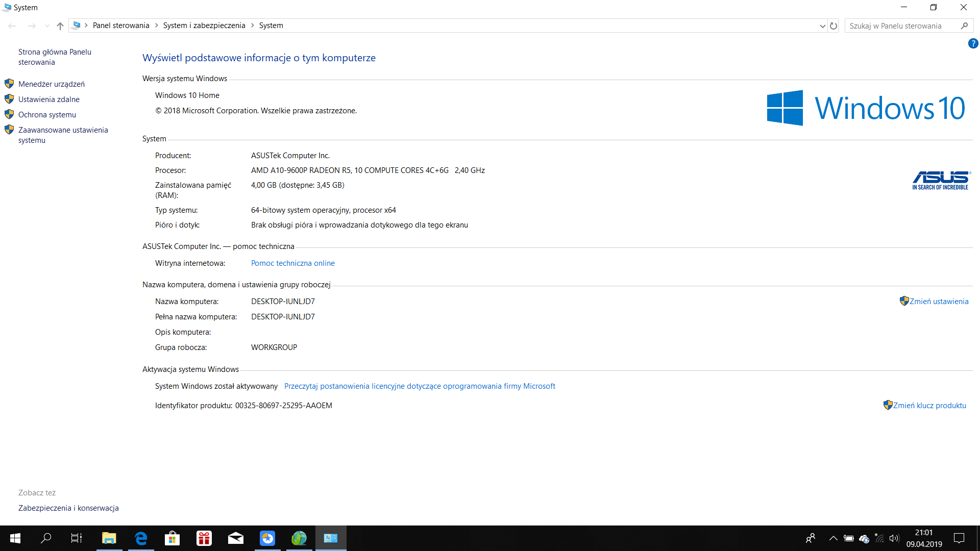Viewport: 980px width, 551px height.
Task: Click the shield icon beside Zmień klucz produktu
Action: tap(888, 405)
